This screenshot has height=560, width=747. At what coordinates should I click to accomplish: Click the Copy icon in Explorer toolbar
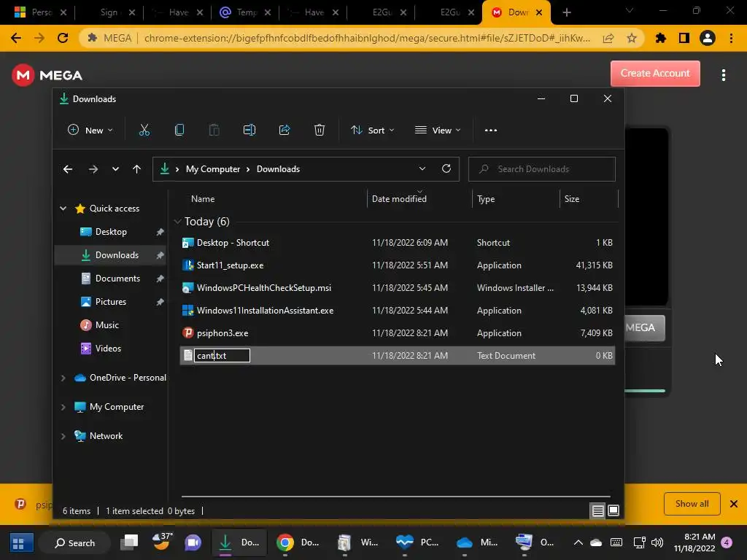tap(179, 130)
